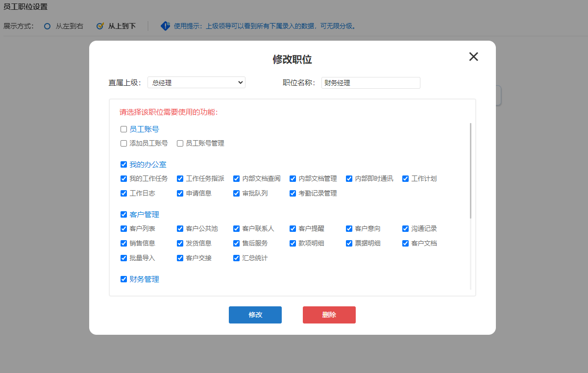Deselect the 沟通记录 checkbox
Screen dimensions: 588x373
click(x=406, y=229)
